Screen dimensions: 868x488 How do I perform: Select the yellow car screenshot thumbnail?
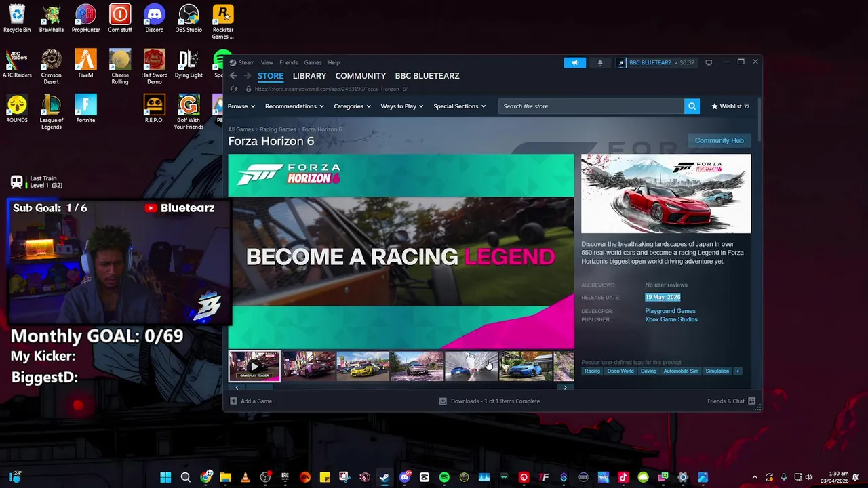[x=363, y=366]
